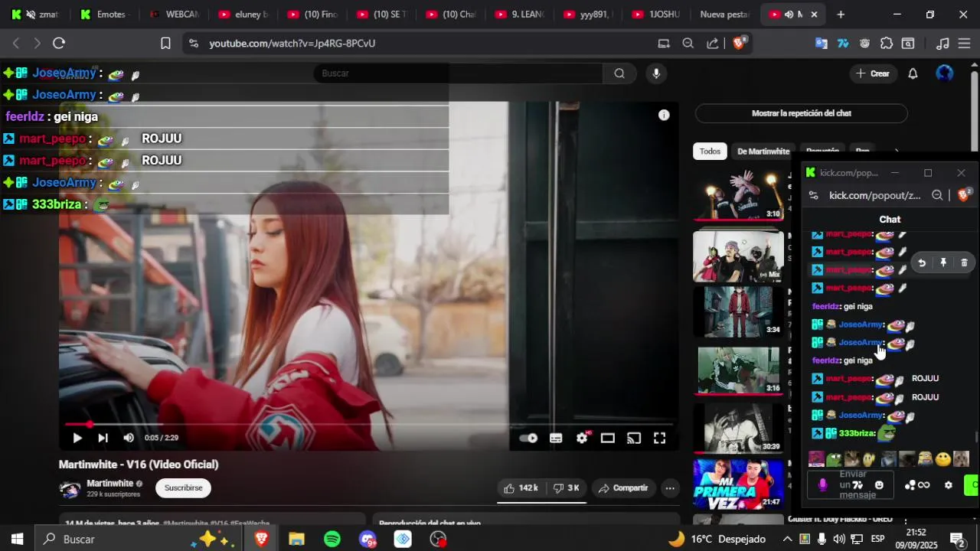Open Martinwhite channel name link
This screenshot has height=551, width=980.
point(110,484)
